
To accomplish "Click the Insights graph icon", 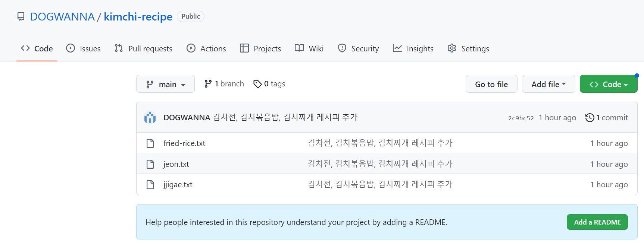I will click(397, 48).
